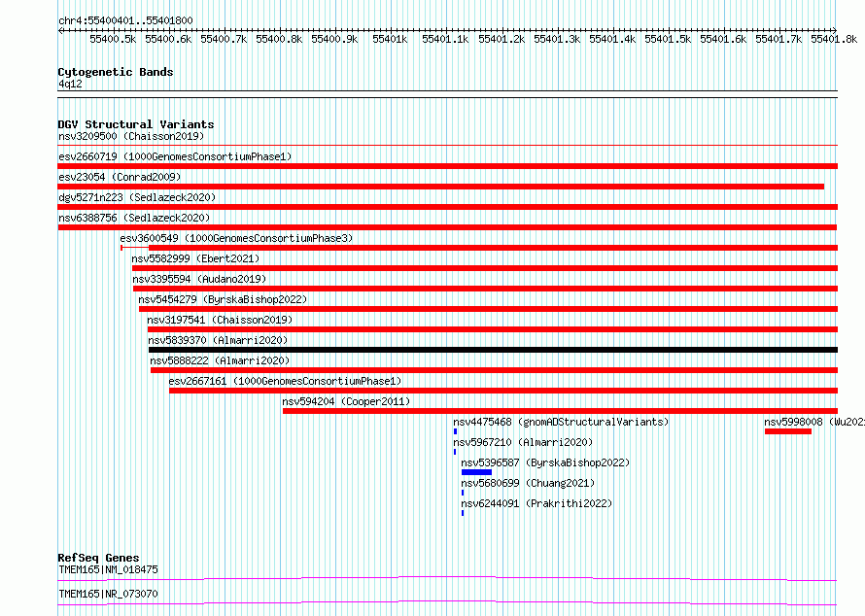Click the small blue mark under nsv5680699
This screenshot has width=865, height=616.
pyautogui.click(x=463, y=493)
